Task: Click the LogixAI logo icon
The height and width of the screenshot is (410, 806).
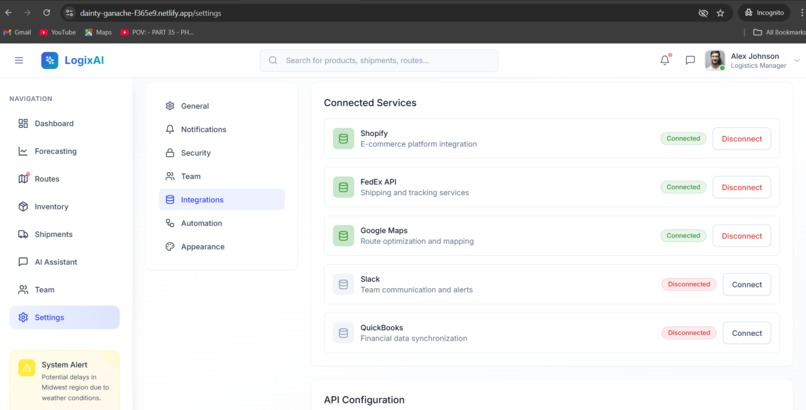Action: [50, 61]
